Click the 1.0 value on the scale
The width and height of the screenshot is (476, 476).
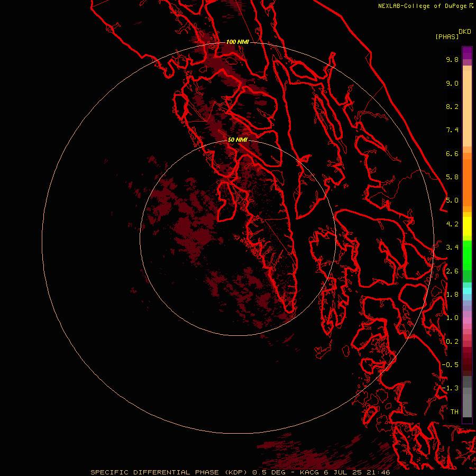tap(452, 318)
